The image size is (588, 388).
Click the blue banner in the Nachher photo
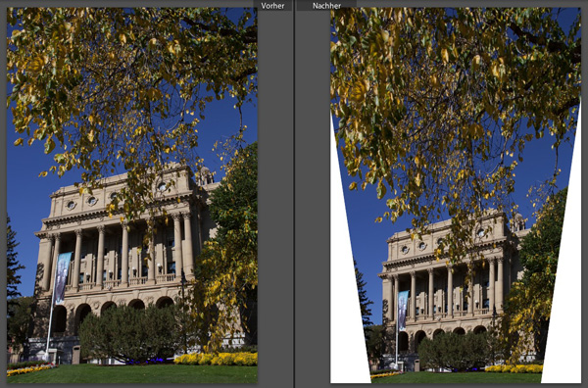(403, 311)
